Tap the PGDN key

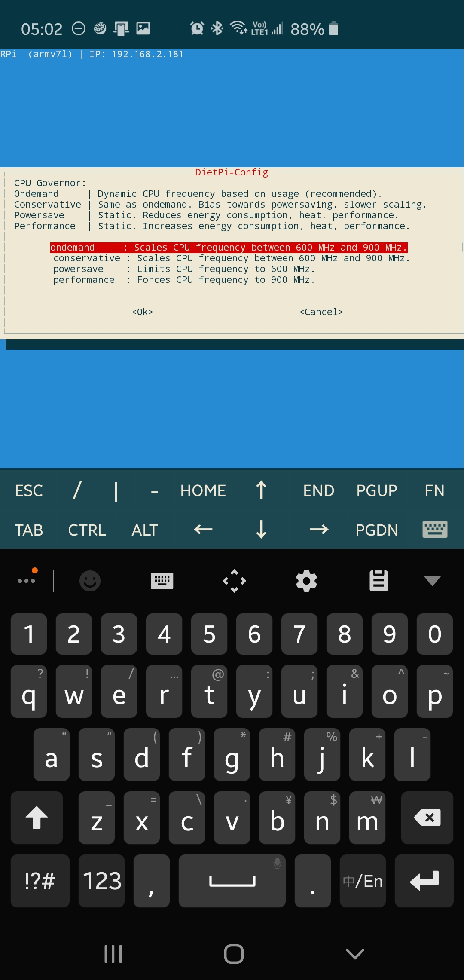tap(377, 530)
